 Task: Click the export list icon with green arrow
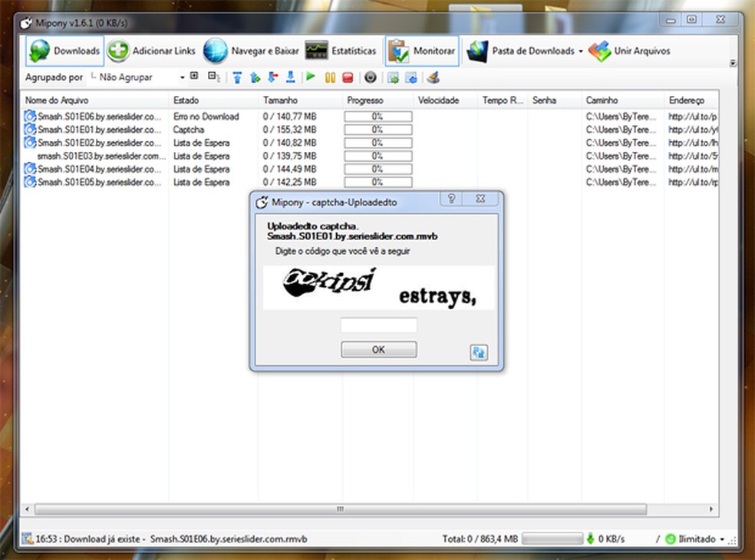(x=393, y=77)
